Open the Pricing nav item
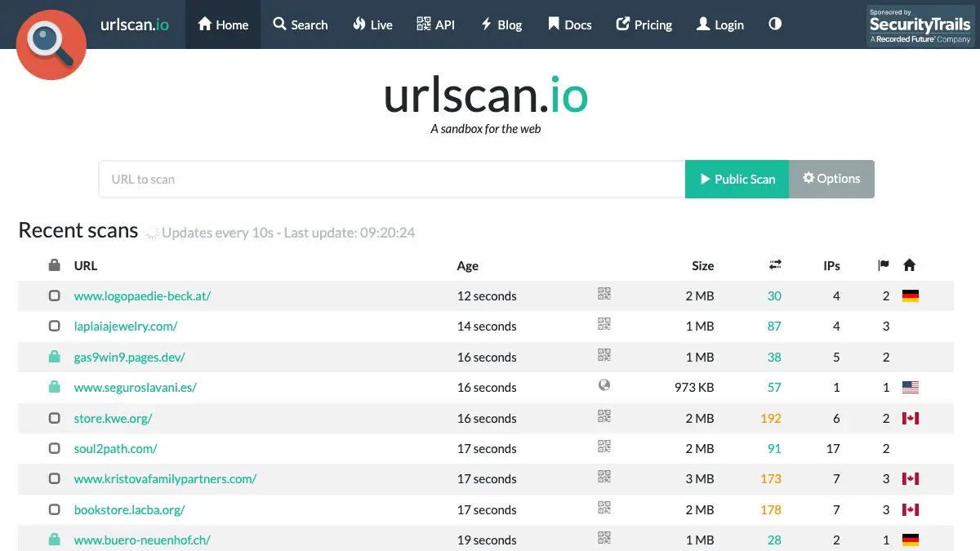This screenshot has height=551, width=980. (x=644, y=24)
